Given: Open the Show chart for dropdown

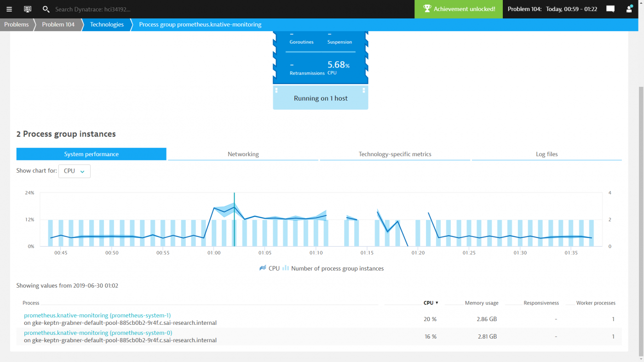Looking at the screenshot, I should 74,171.
